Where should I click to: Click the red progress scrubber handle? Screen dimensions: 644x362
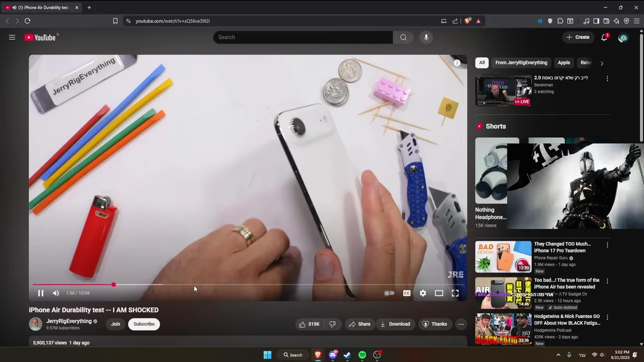click(114, 285)
